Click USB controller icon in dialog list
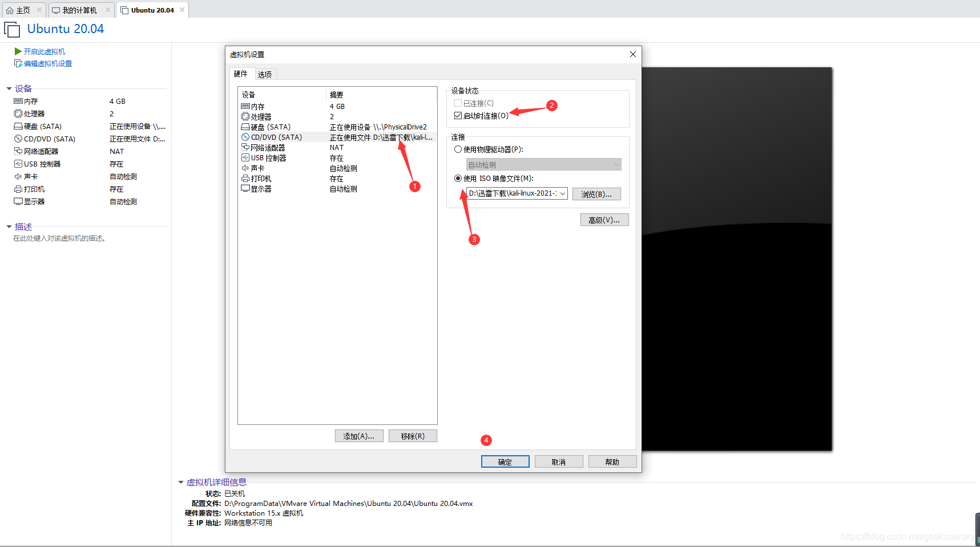The image size is (980, 547). 245,157
